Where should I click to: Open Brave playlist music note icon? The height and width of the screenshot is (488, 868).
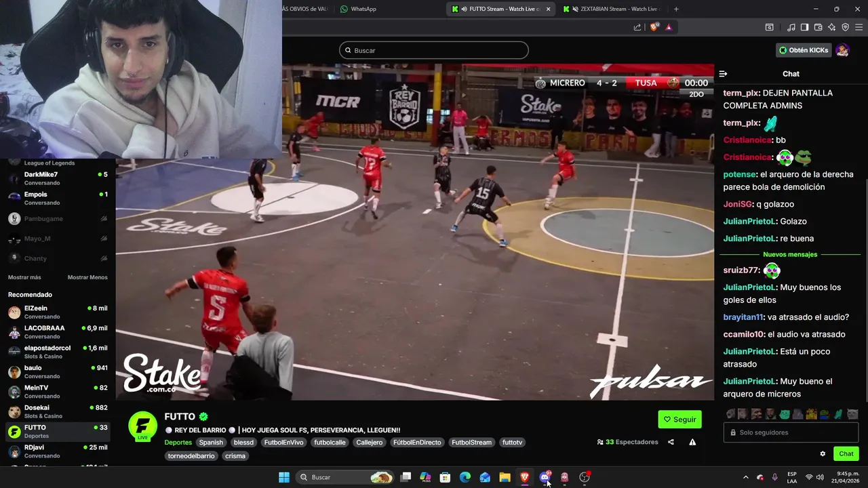pos(791,27)
